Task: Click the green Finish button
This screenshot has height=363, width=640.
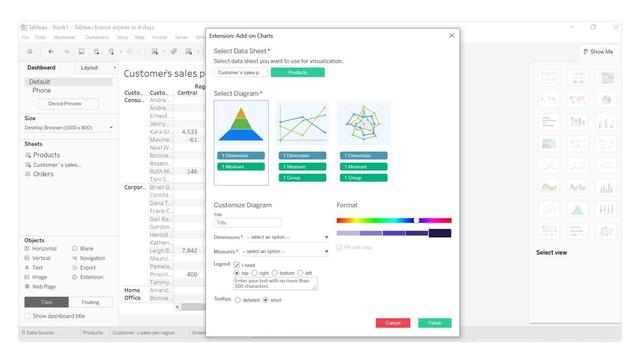Action: [x=435, y=323]
